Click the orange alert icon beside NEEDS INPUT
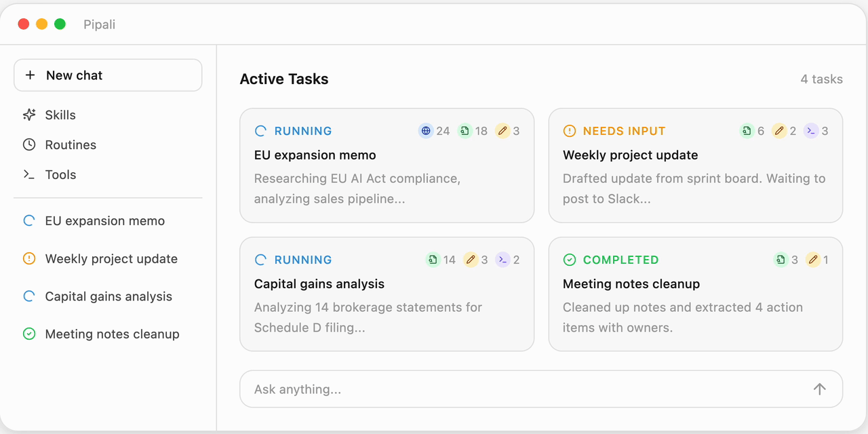 [570, 131]
